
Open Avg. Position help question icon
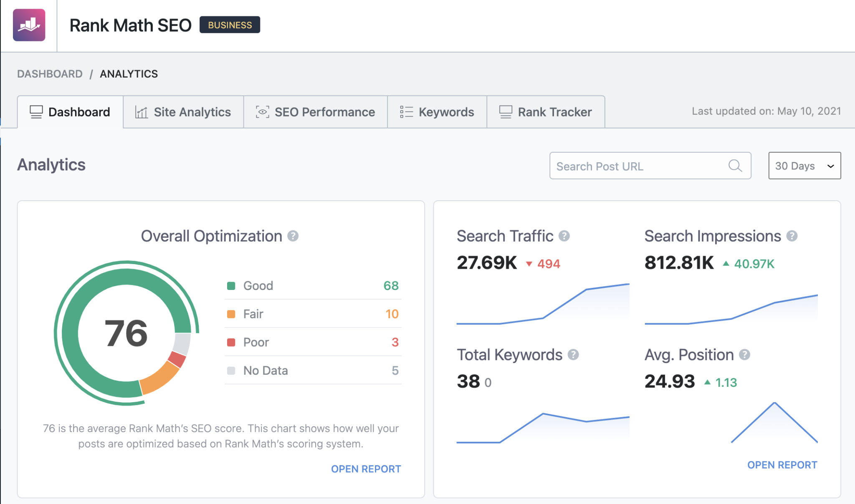pos(745,355)
